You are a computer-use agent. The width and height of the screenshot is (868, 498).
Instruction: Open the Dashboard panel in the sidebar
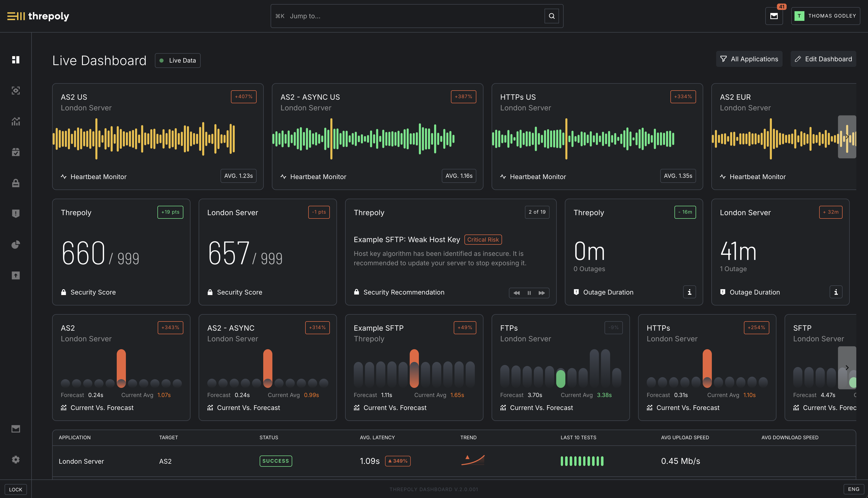click(x=16, y=60)
